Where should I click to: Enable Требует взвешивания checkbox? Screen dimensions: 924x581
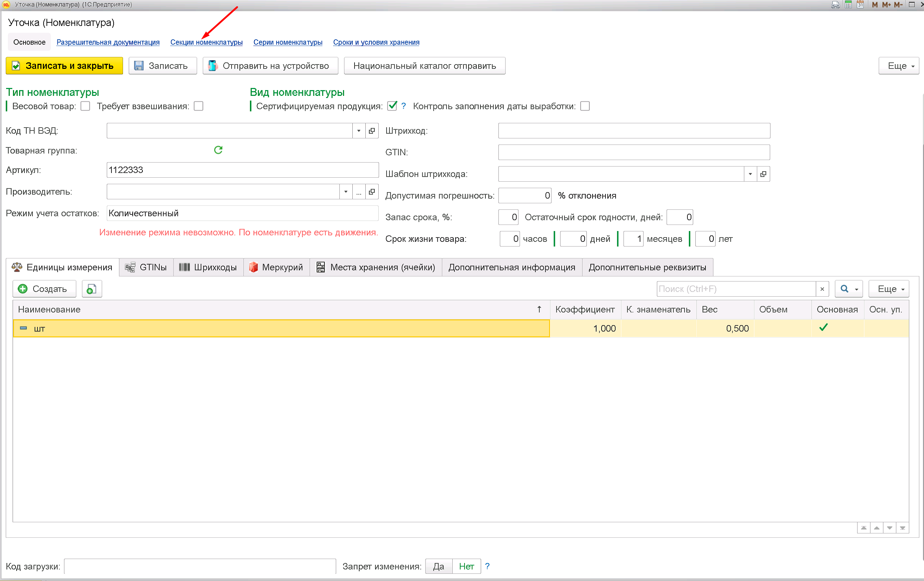[198, 106]
